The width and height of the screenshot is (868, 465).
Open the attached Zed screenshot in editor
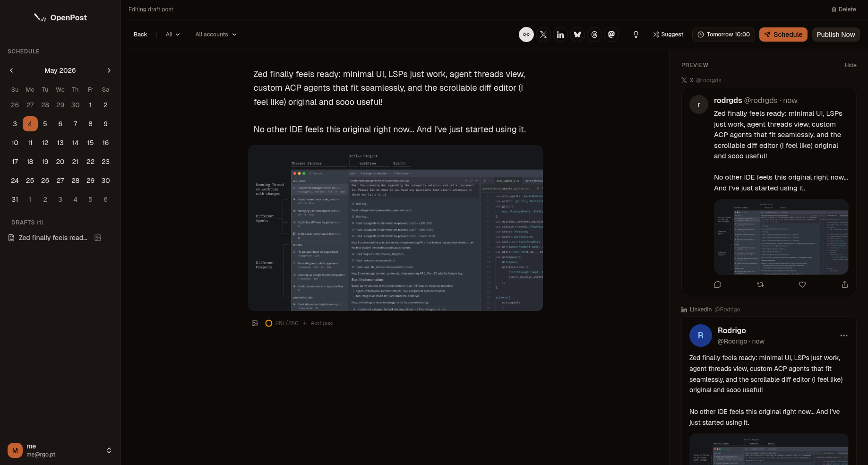395,228
